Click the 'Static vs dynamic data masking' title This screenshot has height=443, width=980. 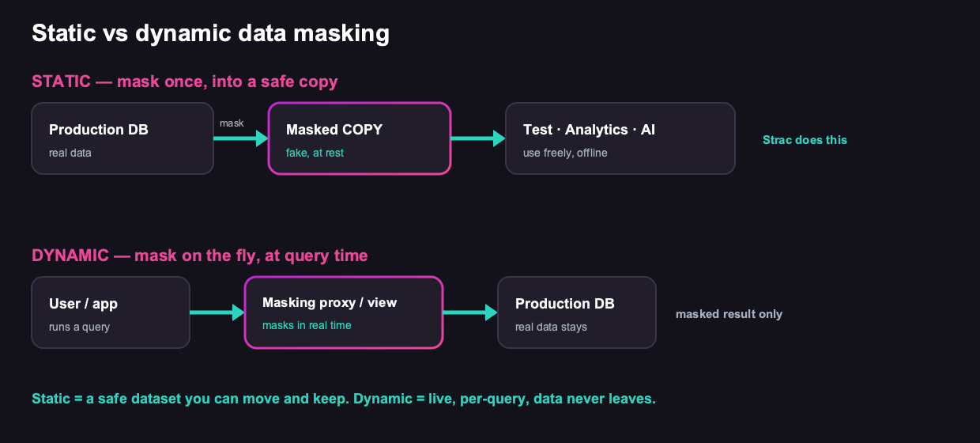[210, 33]
